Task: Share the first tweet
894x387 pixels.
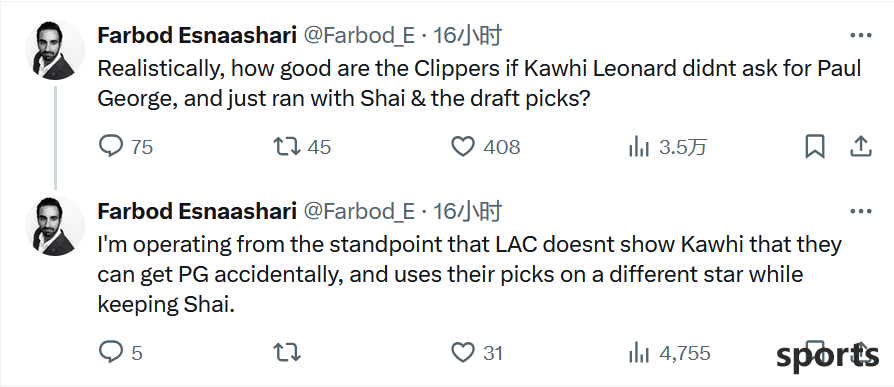Action: coord(861,147)
